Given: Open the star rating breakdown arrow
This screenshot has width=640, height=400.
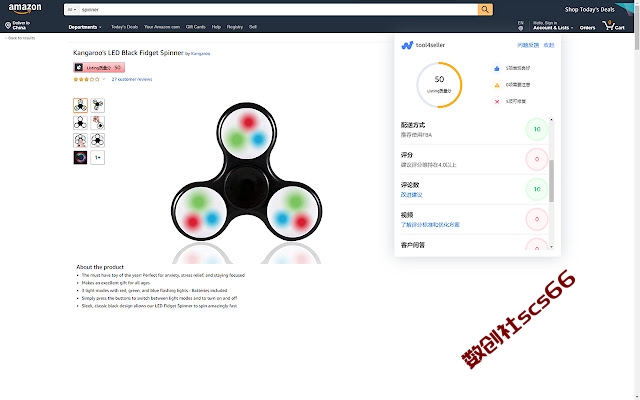Looking at the screenshot, I should tap(104, 79).
